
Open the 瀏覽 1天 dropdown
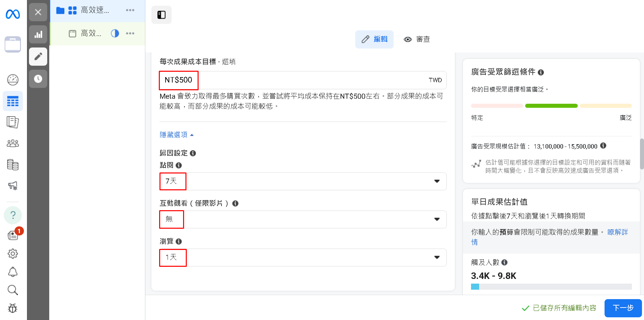303,257
